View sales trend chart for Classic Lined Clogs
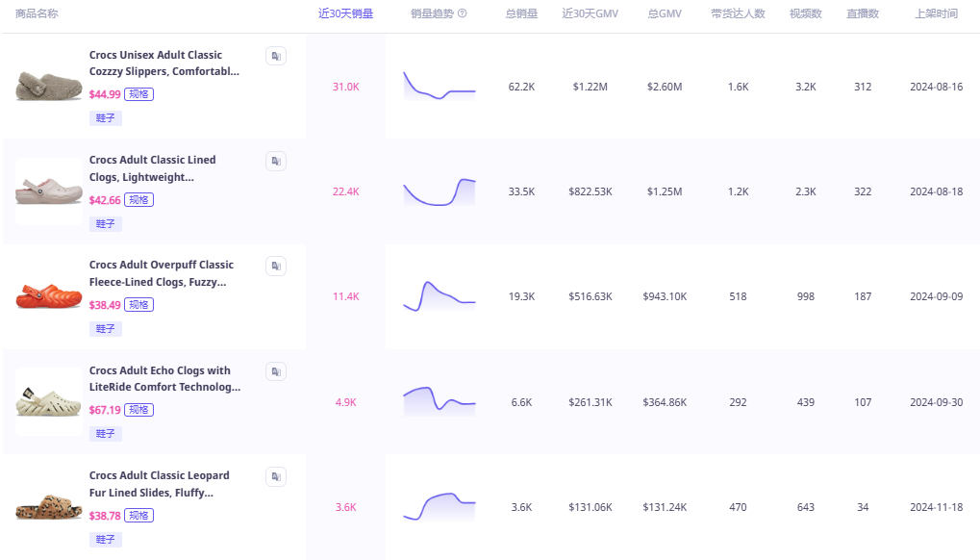Screen dimensions: 980x560 point(440,191)
